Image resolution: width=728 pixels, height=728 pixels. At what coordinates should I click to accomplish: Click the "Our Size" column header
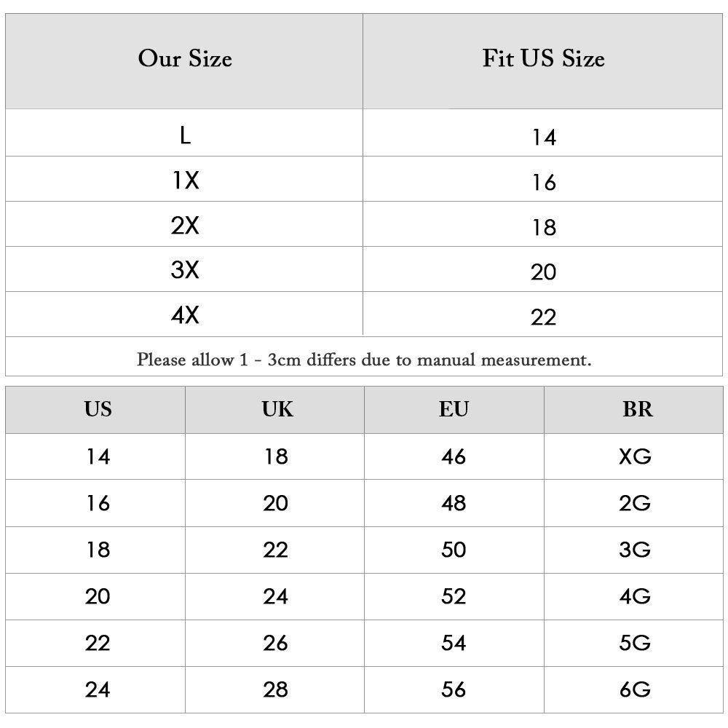pos(185,59)
